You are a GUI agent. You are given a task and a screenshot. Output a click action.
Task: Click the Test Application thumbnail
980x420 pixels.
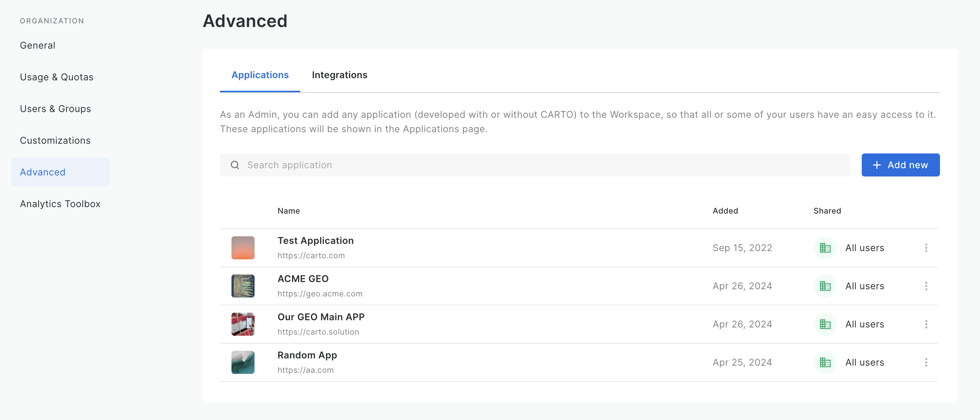243,248
